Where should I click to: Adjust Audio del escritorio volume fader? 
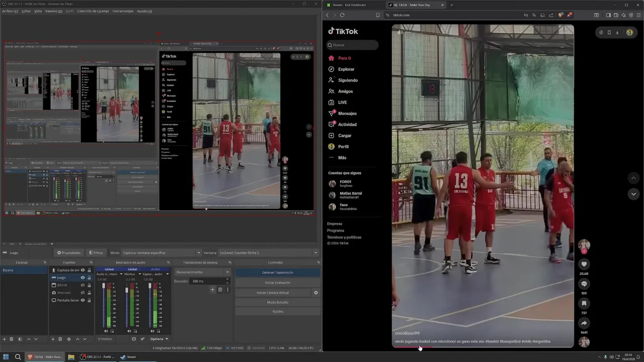(x=104, y=286)
